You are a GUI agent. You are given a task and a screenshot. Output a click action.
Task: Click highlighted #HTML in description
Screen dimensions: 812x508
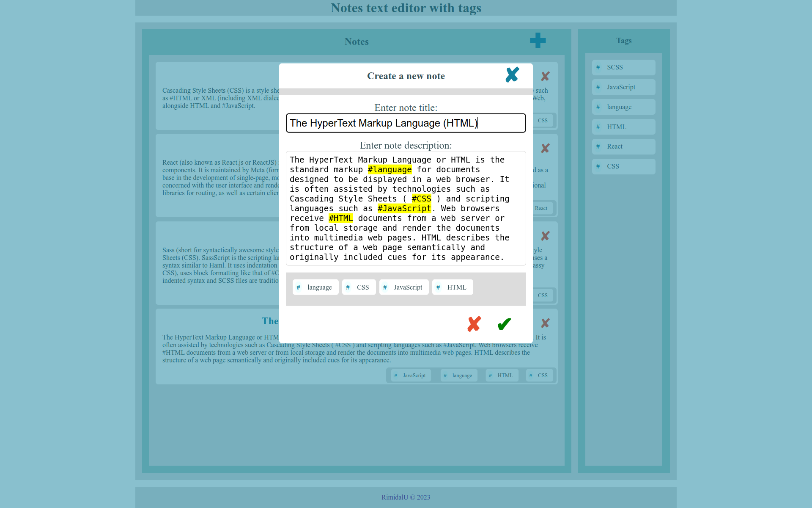click(340, 218)
